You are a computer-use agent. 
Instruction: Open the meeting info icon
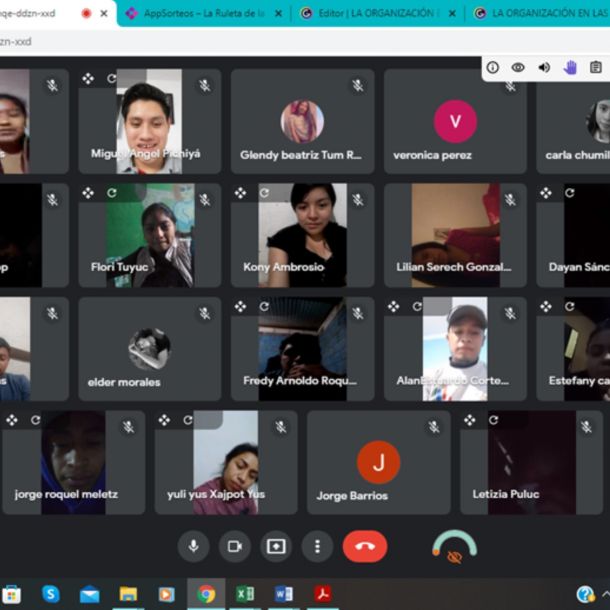tap(492, 67)
